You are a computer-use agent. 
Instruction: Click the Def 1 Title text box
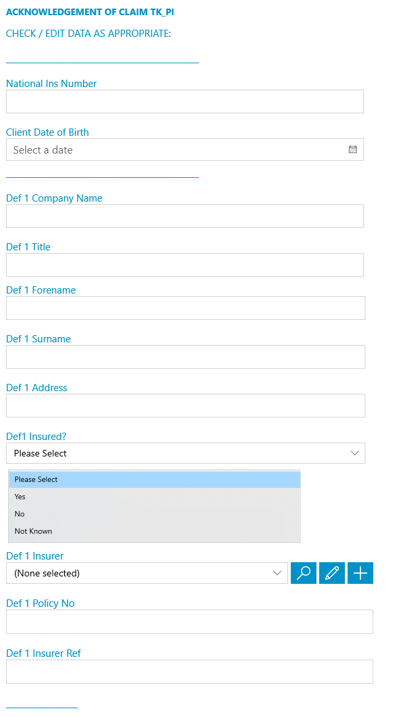coord(185,265)
